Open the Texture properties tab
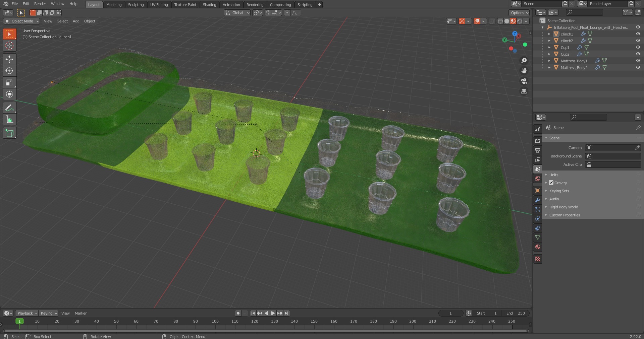This screenshot has height=339, width=644. (538, 259)
